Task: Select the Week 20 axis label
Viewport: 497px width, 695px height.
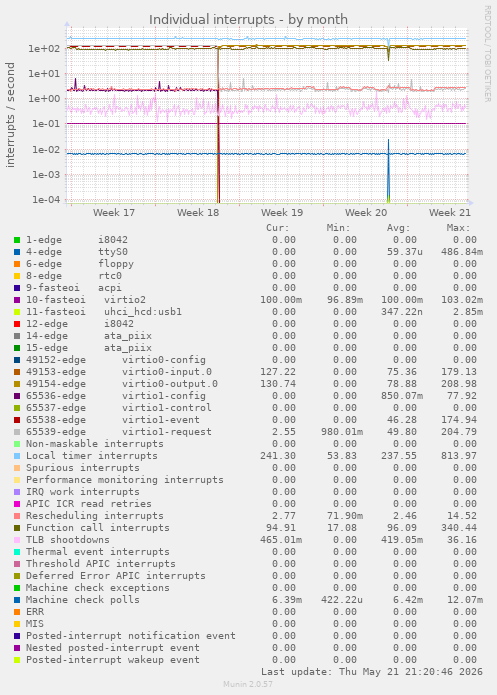Action: [366, 213]
